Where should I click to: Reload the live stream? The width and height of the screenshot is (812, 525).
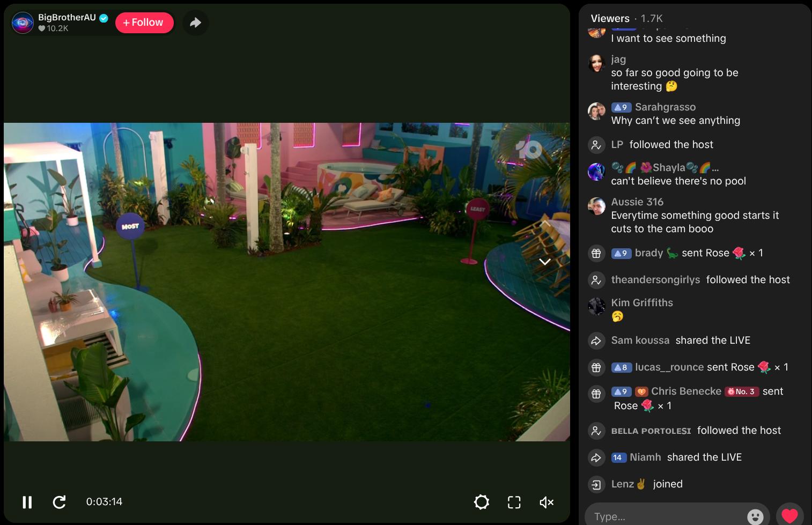click(60, 502)
